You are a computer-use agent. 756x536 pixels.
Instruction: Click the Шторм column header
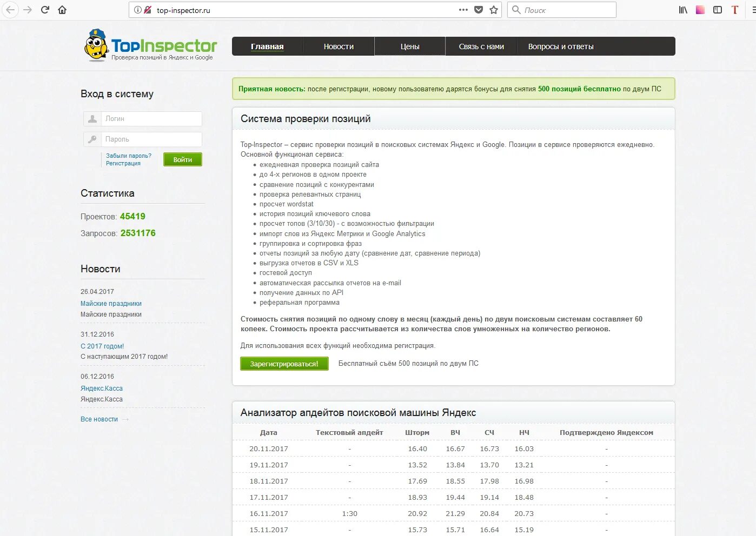[417, 432]
